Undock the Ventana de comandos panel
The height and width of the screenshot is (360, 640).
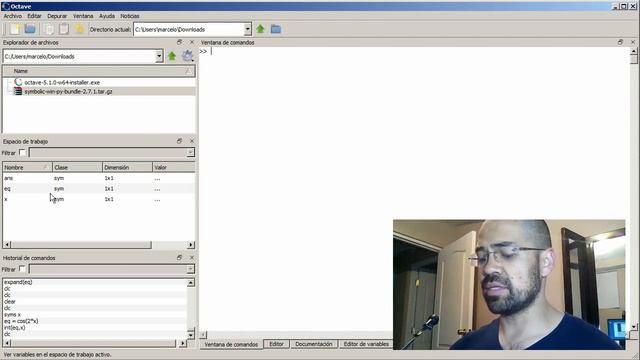(x=620, y=42)
